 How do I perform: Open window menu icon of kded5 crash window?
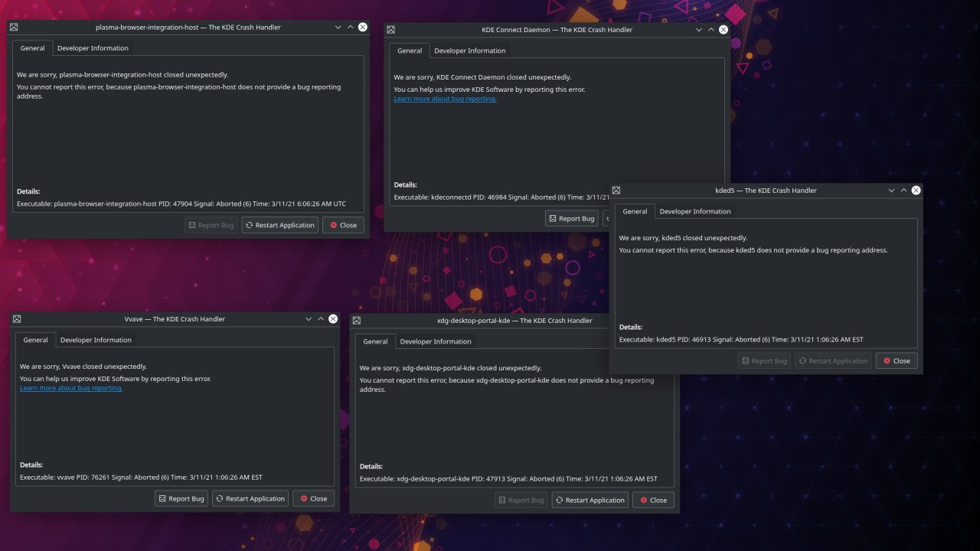pos(616,191)
